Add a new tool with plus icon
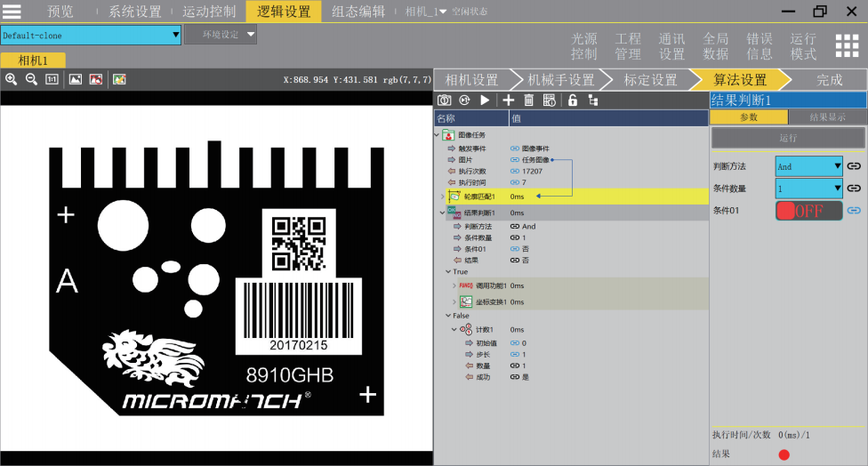The image size is (868, 466). point(509,100)
